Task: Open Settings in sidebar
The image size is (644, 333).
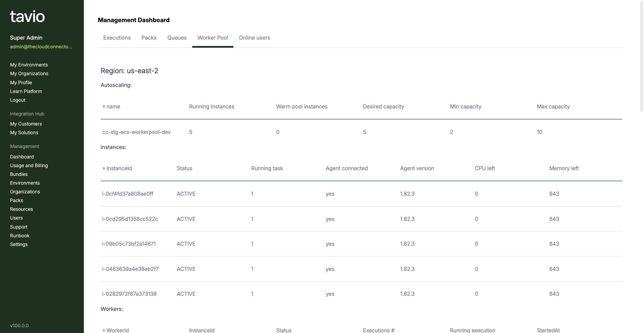Action: (x=19, y=244)
